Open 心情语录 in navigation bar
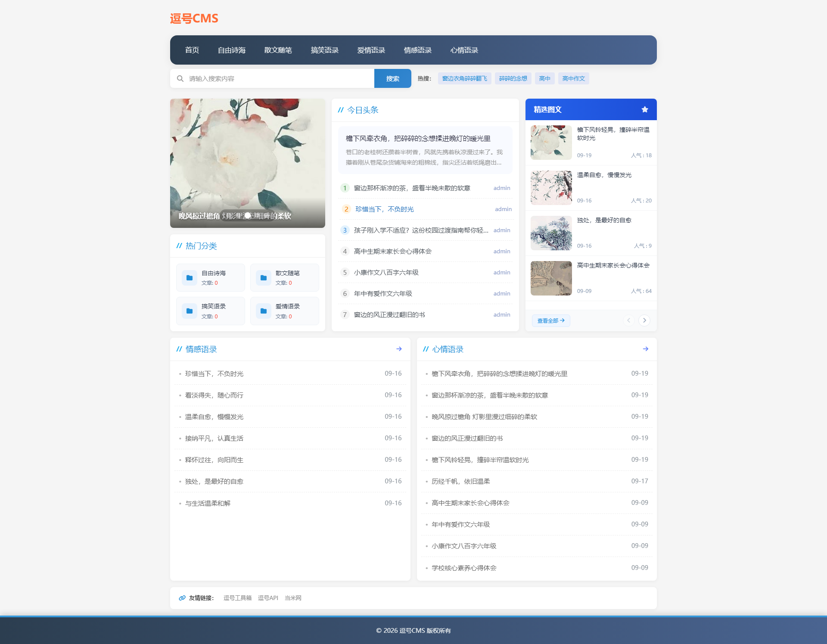The image size is (827, 644). click(x=464, y=50)
